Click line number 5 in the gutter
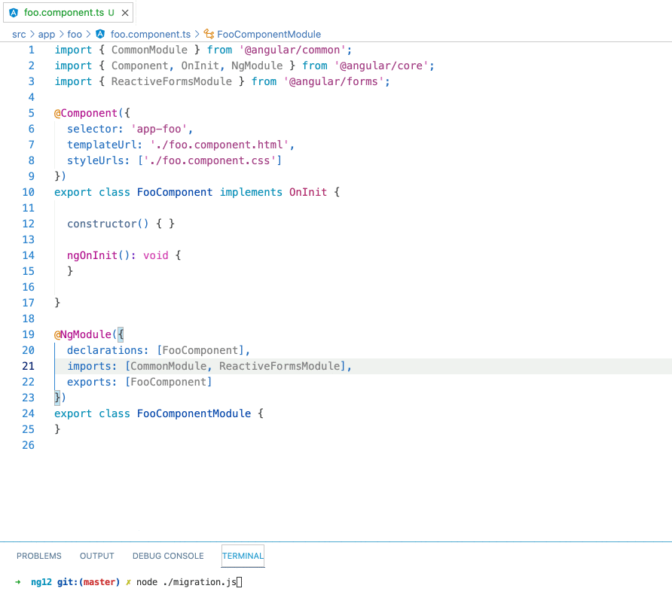672x616 pixels. point(32,113)
